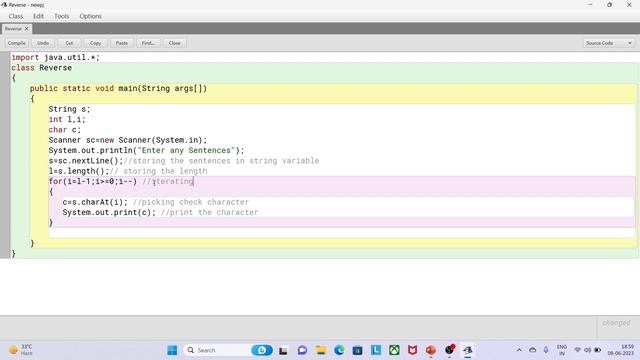The height and width of the screenshot is (360, 640).
Task: Click the 'for(i=l-1;i>=0;i--)' line
Action: tap(93, 181)
